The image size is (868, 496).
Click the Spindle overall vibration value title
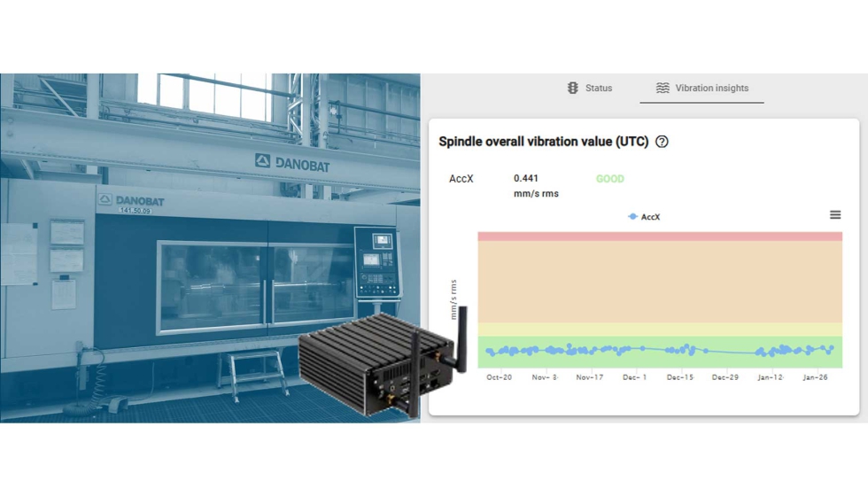(x=543, y=142)
